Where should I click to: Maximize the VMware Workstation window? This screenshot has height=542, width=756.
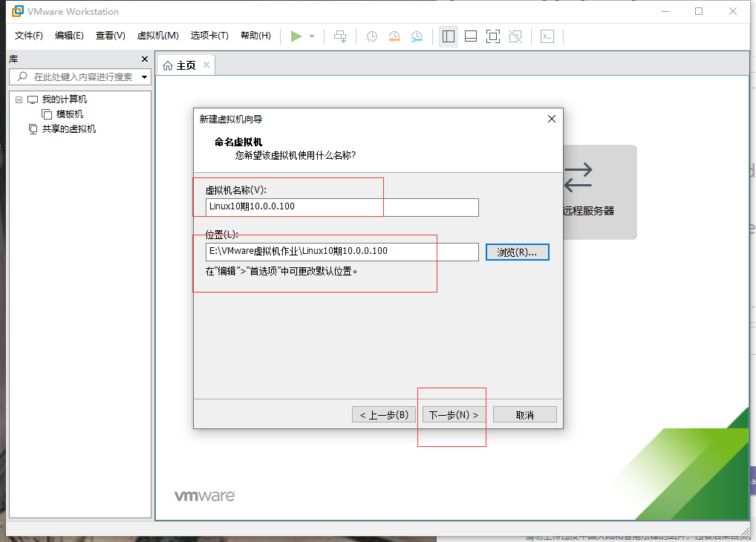pos(699,11)
